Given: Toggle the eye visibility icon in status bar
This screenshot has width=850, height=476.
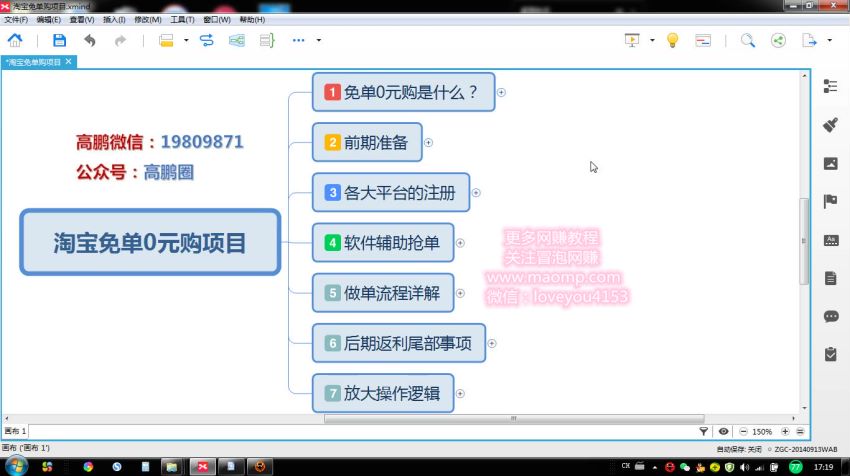Looking at the screenshot, I should [x=723, y=432].
